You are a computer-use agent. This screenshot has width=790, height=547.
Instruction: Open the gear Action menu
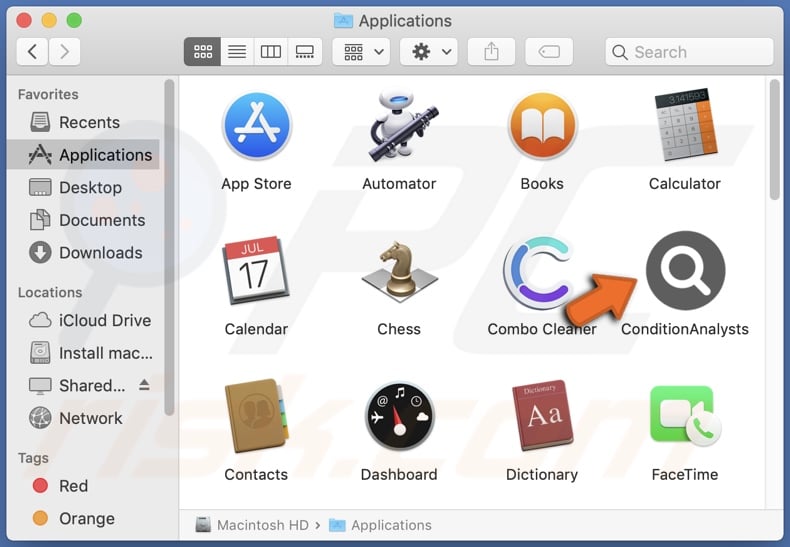click(x=429, y=51)
